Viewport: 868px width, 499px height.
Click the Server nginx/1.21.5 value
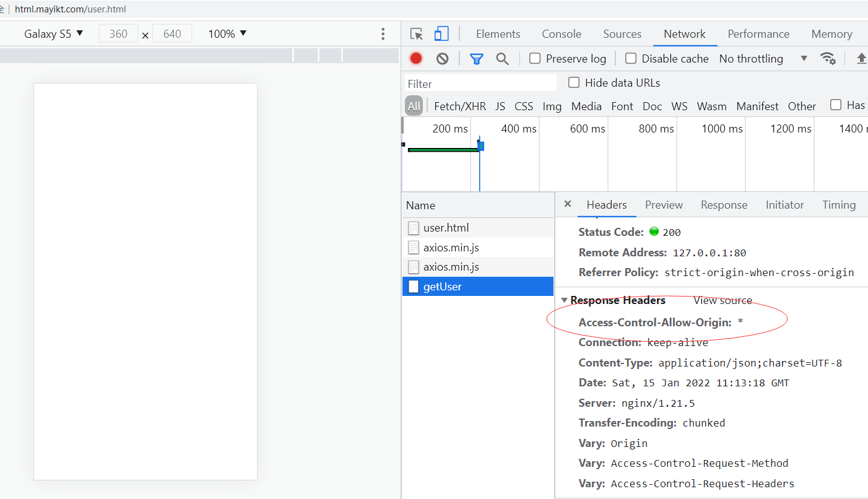658,404
